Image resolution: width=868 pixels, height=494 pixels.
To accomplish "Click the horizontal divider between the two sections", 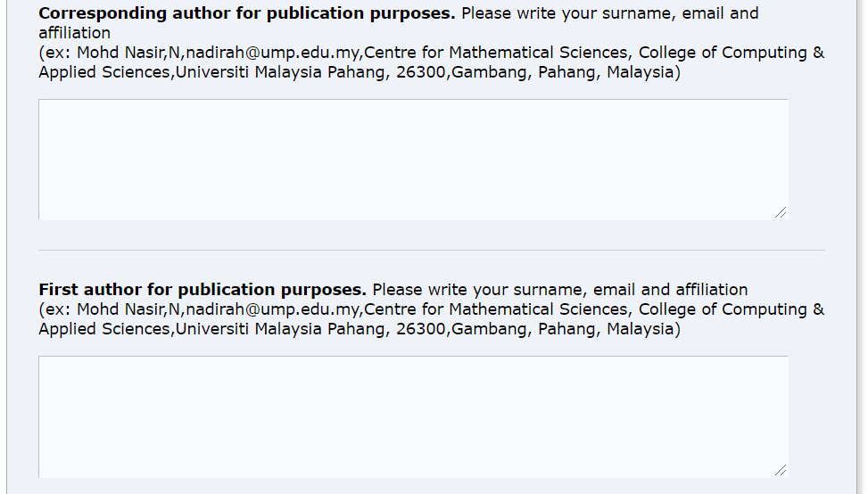I will click(432, 250).
